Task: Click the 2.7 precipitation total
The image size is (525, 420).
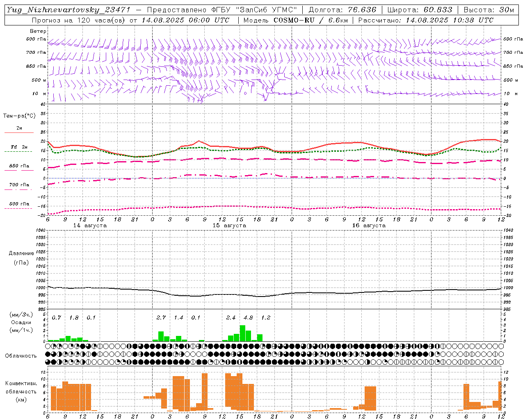Action: [x=161, y=318]
